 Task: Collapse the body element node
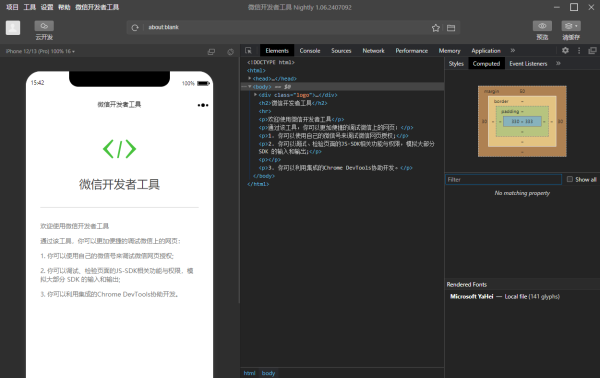(250, 87)
